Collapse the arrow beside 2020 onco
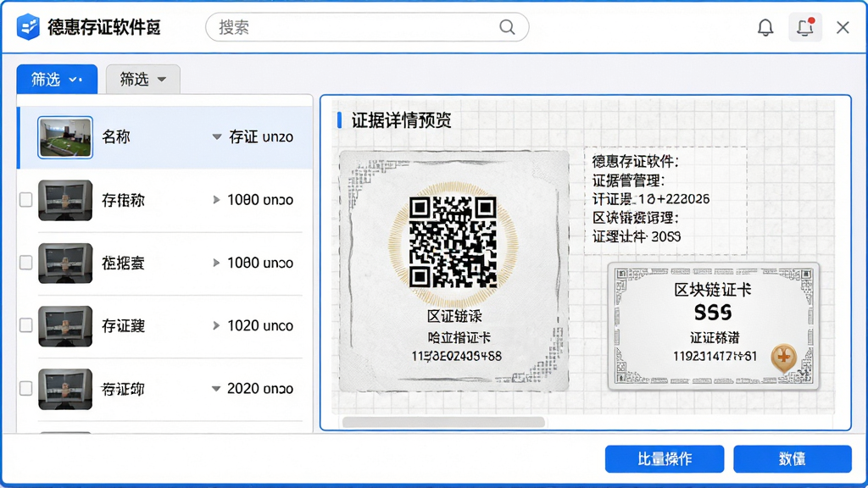 [216, 388]
